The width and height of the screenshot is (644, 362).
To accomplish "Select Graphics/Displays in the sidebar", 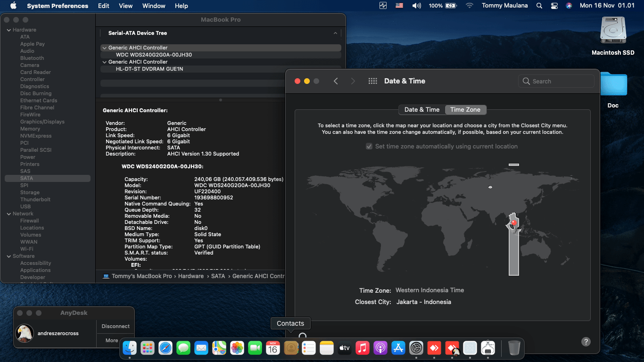I will pos(42,122).
